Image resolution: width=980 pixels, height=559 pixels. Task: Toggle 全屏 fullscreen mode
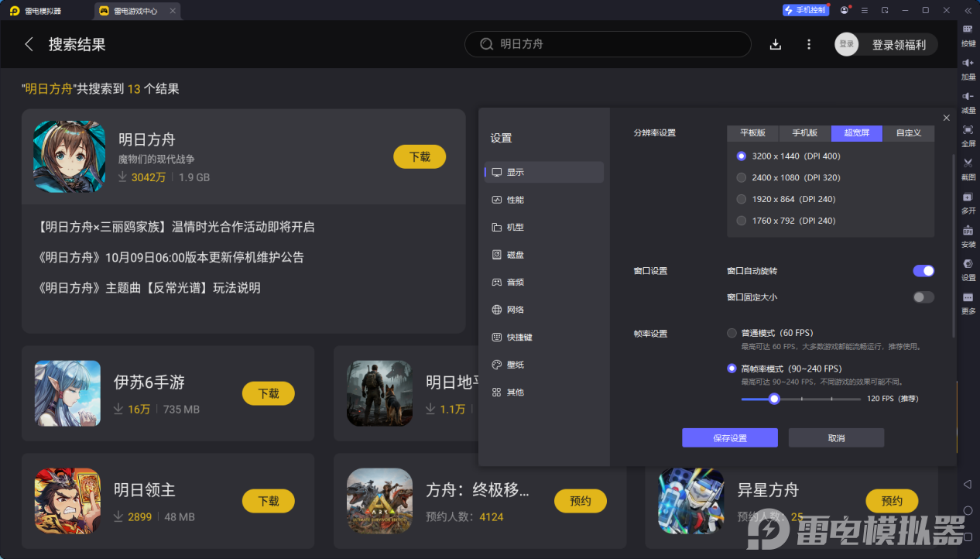(x=968, y=135)
